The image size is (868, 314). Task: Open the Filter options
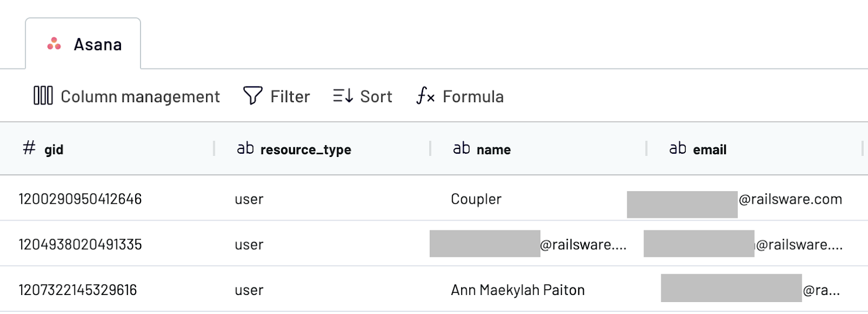pyautogui.click(x=290, y=97)
